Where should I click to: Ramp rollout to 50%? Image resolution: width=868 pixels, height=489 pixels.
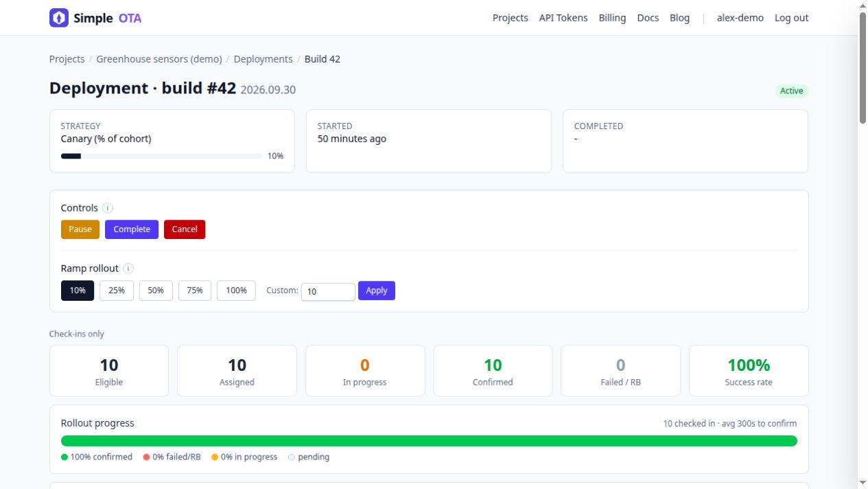point(156,291)
